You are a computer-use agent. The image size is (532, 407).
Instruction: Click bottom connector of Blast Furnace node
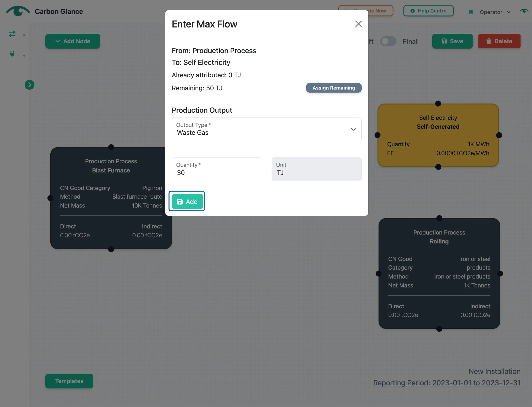(x=111, y=249)
